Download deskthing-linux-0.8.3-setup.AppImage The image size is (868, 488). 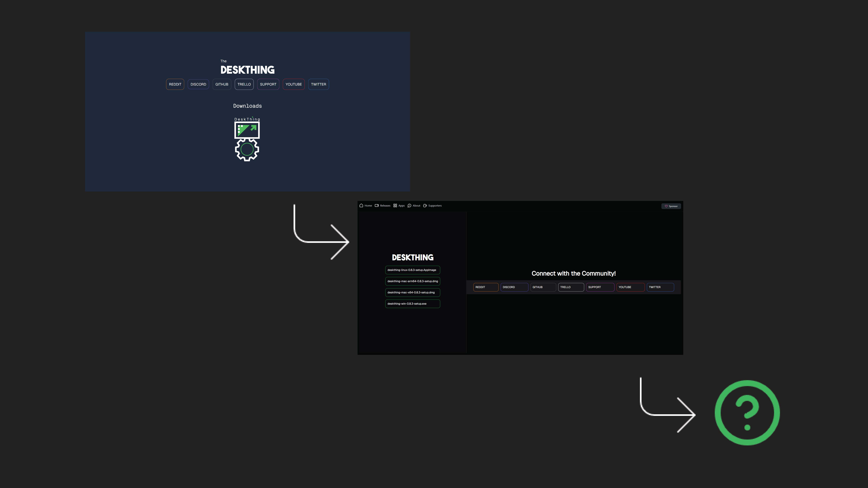[412, 270]
